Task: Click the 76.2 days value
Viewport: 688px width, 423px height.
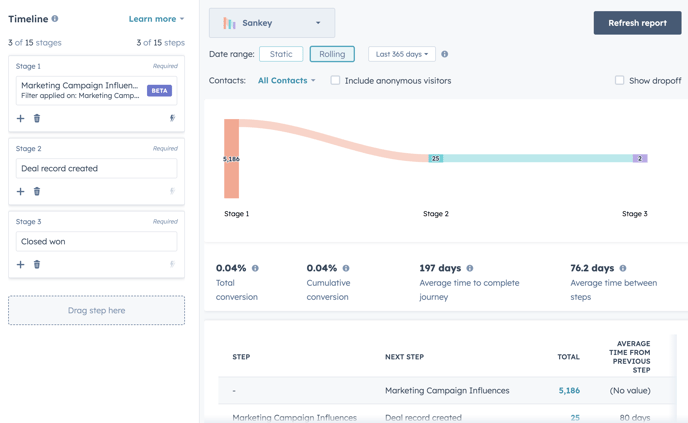Action: click(592, 268)
